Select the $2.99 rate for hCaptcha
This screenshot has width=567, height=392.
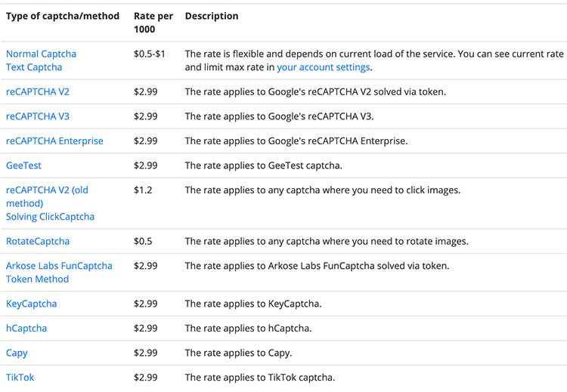[x=146, y=329]
